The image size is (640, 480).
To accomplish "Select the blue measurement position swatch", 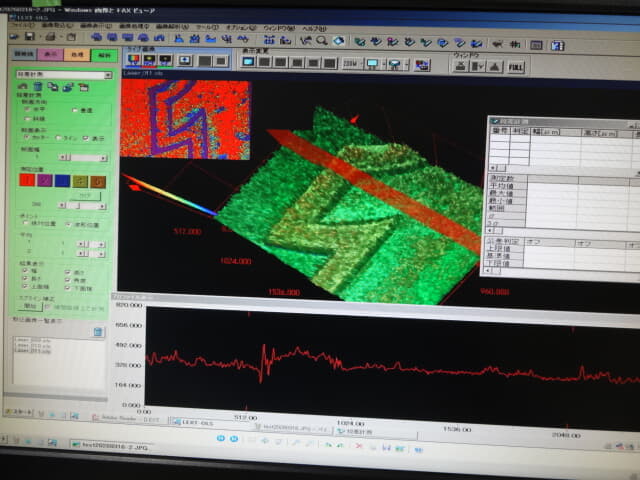I will [x=61, y=181].
